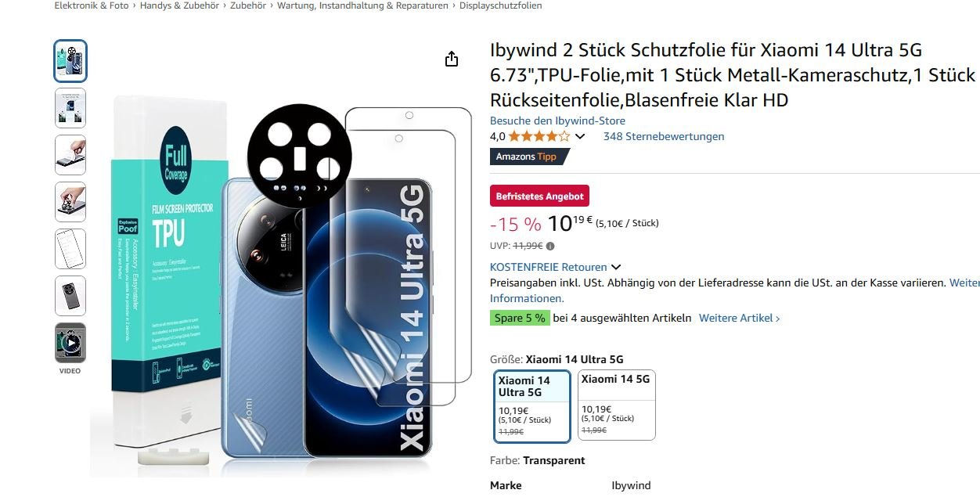The height and width of the screenshot is (497, 980).
Task: Choose the Xiaomi 14 Ultra 5G size option
Action: (x=532, y=405)
